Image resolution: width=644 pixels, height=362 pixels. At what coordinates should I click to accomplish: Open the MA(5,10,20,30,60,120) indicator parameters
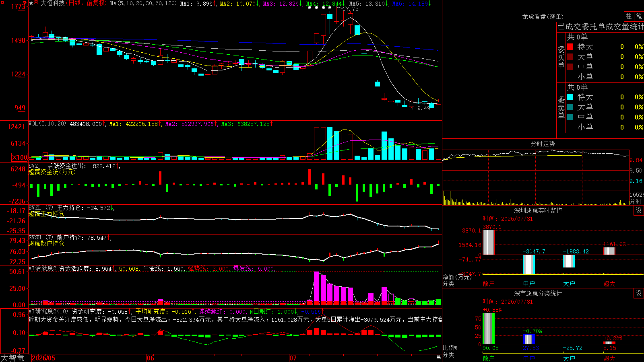143,3
